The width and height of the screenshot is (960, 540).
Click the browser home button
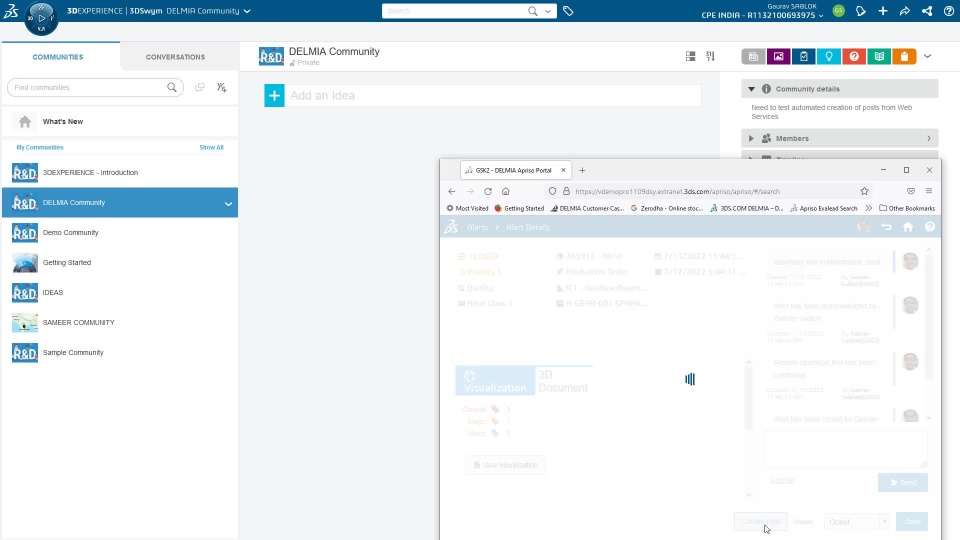click(x=506, y=191)
